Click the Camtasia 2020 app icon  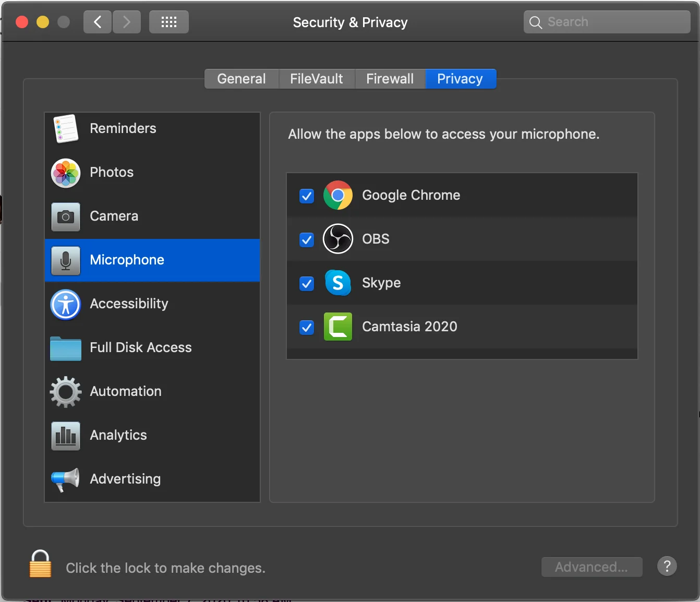pos(338,327)
